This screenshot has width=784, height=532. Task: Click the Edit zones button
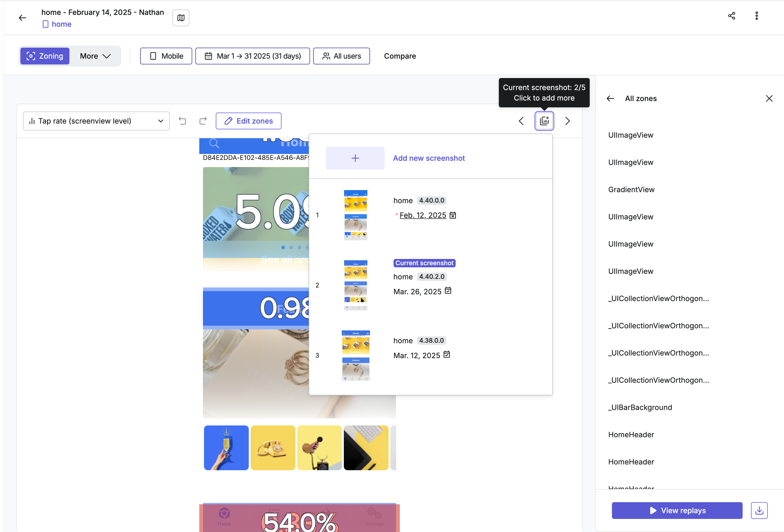click(x=248, y=121)
